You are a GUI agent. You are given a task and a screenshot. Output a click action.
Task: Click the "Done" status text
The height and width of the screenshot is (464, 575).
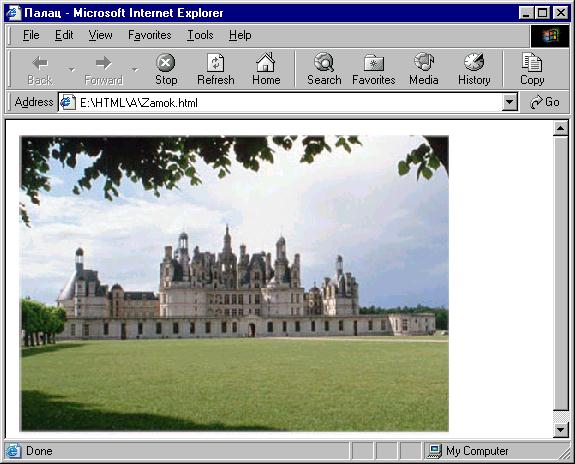pos(39,451)
